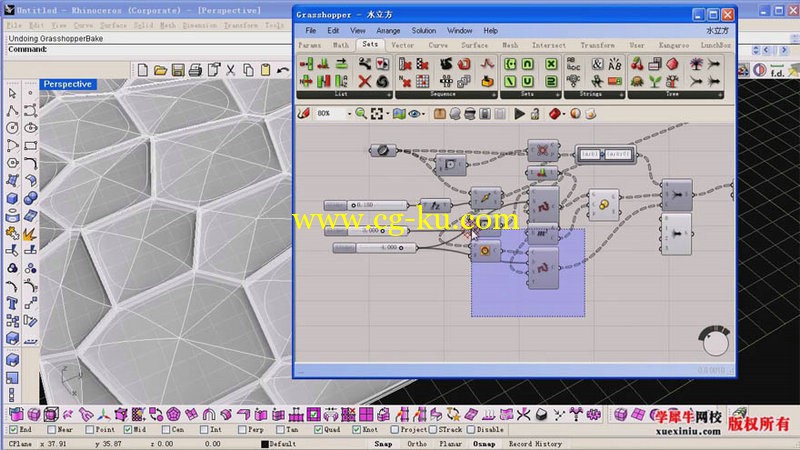Expand the Sequence panel dropdown
The width and height of the screenshot is (800, 450).
[x=493, y=95]
